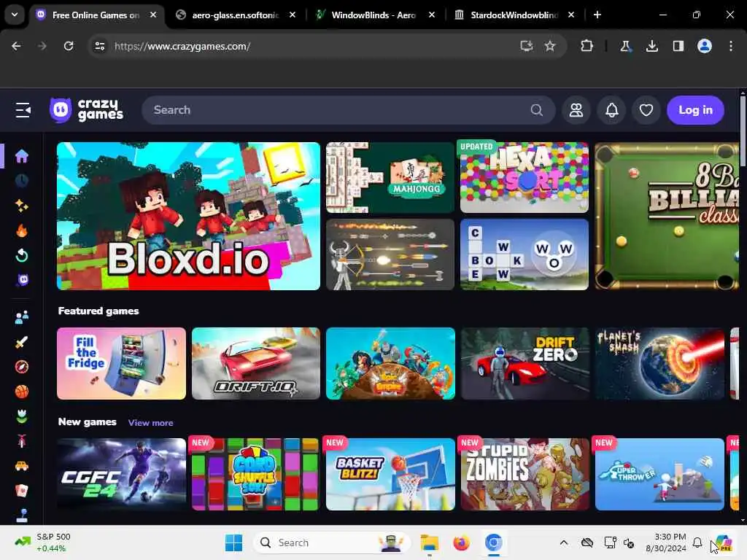Toggle the browser side panel icon

click(678, 46)
